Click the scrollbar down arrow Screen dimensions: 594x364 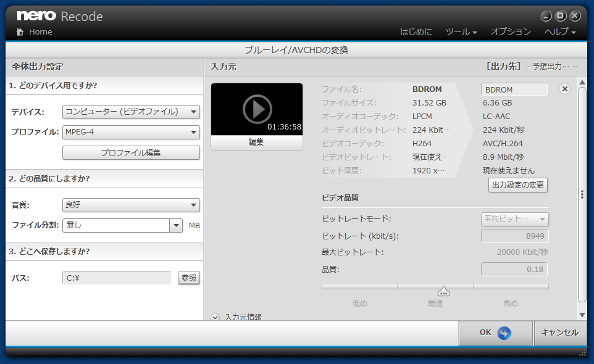click(582, 315)
